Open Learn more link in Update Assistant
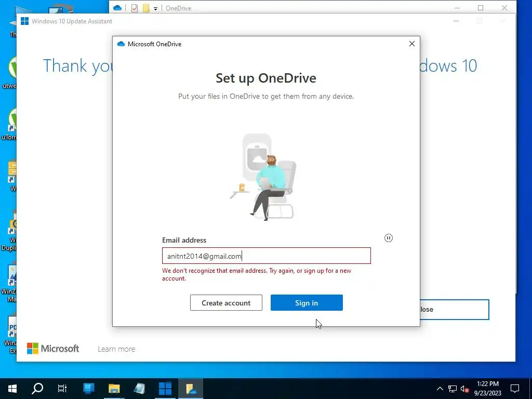The image size is (532, 399). pos(116,349)
